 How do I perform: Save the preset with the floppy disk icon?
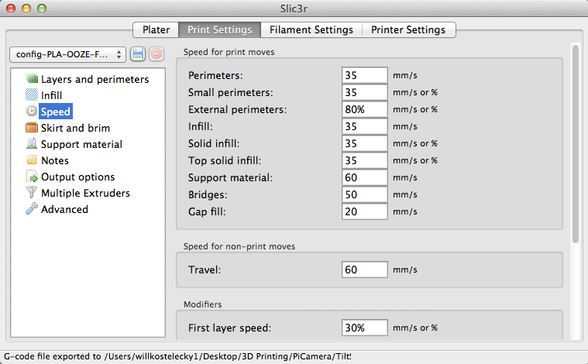(x=138, y=54)
